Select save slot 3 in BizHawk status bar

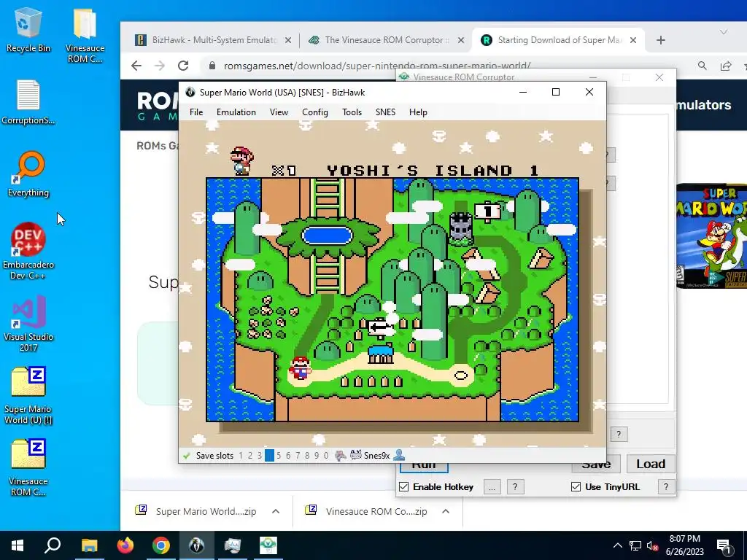(x=260, y=456)
